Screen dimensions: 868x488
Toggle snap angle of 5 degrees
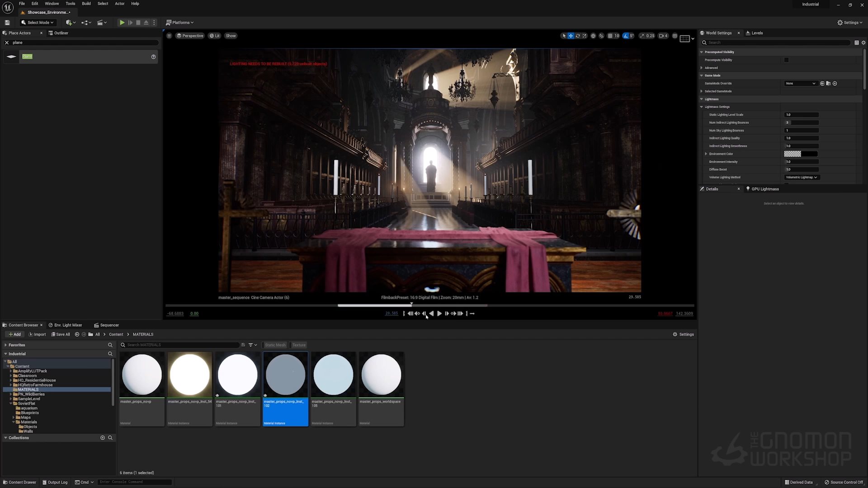[627, 36]
